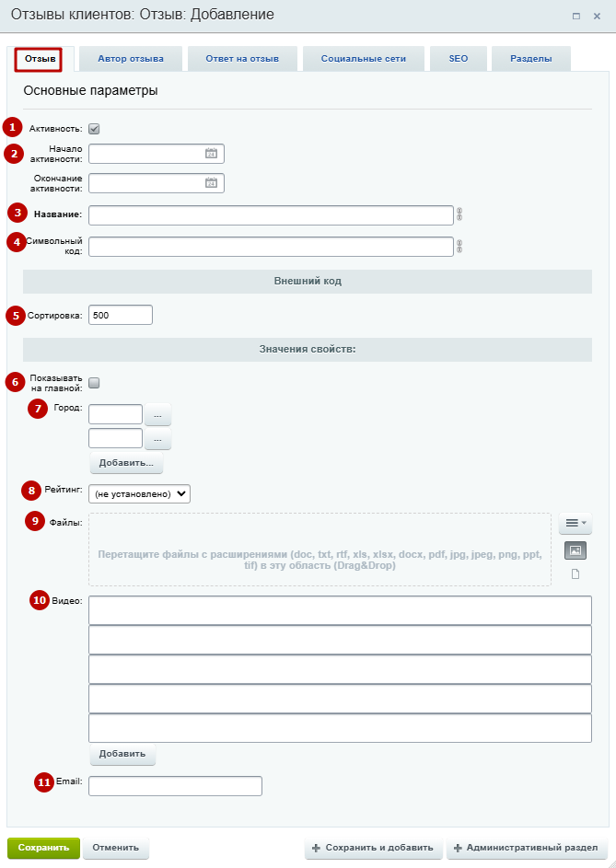This screenshot has width=616, height=868.
Task: Toggle the Активность checkbox
Action: coord(94,129)
